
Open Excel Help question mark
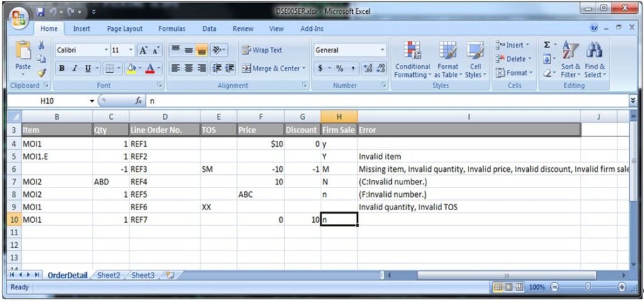(x=594, y=28)
